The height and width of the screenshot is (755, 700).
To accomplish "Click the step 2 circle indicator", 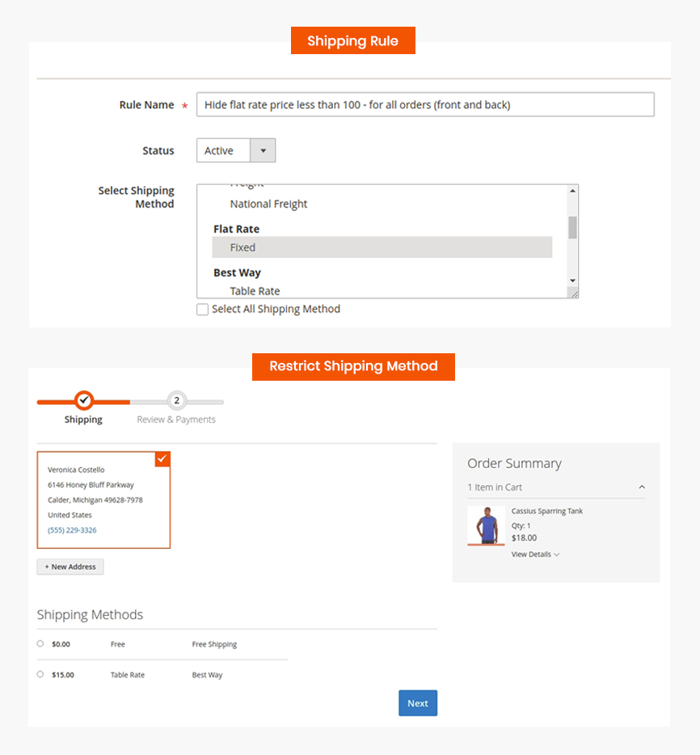I will click(x=177, y=400).
